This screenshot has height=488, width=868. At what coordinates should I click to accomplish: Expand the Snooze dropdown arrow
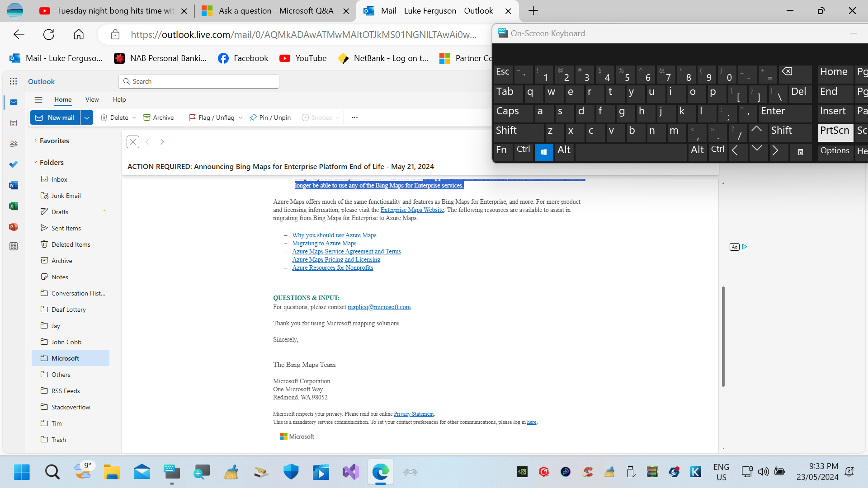[338, 117]
